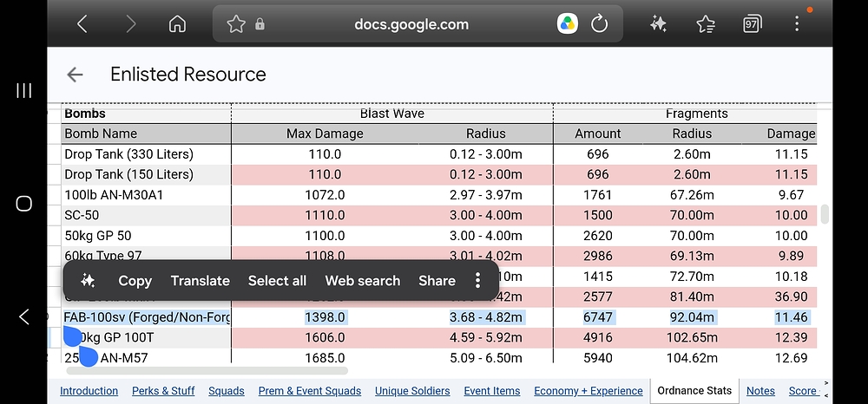
Task: Open the AI sparkle assistant in the toolbar
Action: [658, 23]
